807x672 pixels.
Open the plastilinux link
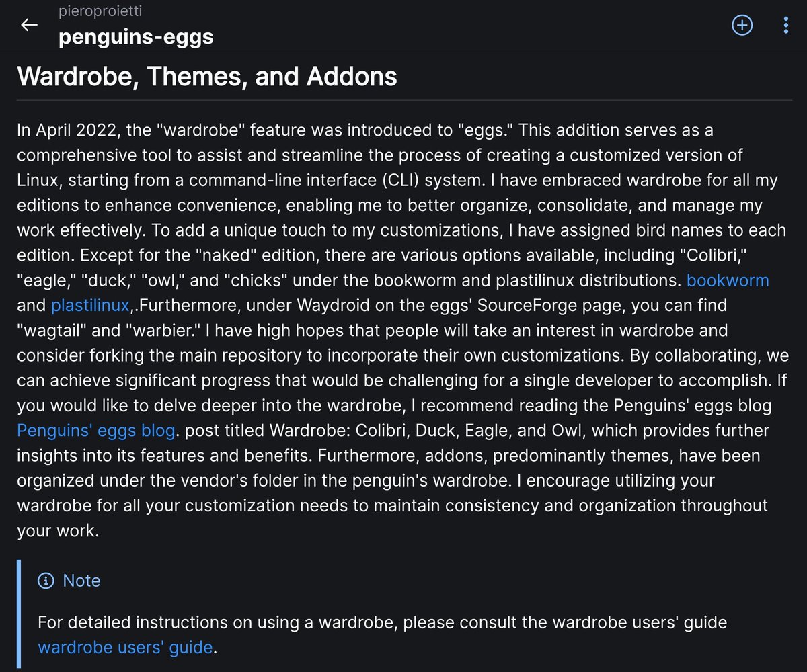(x=90, y=306)
